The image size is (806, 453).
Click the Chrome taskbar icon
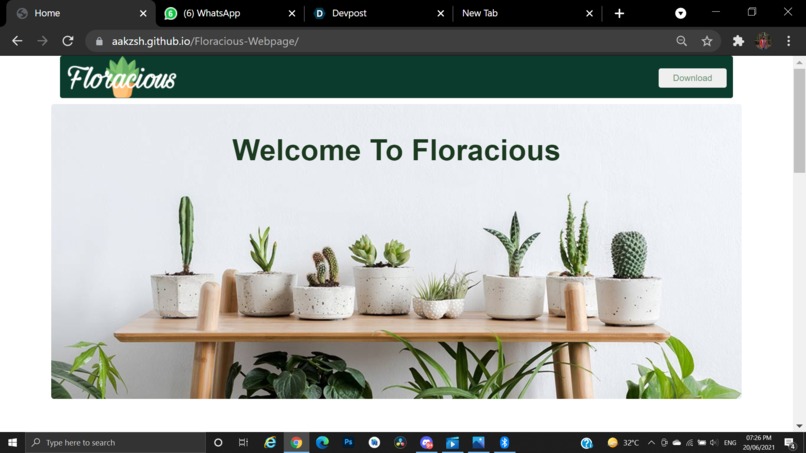296,442
